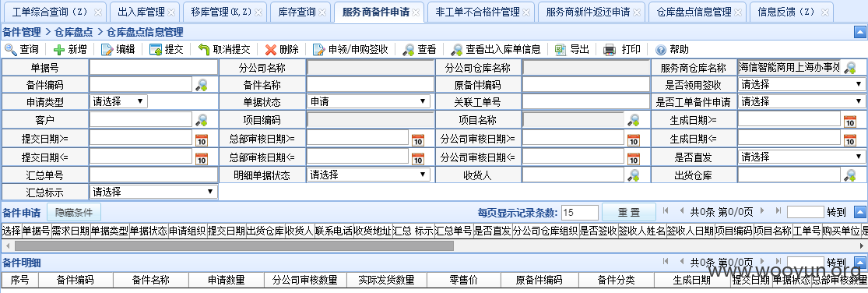Open calendar for 生成日期<= field

(x=850, y=140)
